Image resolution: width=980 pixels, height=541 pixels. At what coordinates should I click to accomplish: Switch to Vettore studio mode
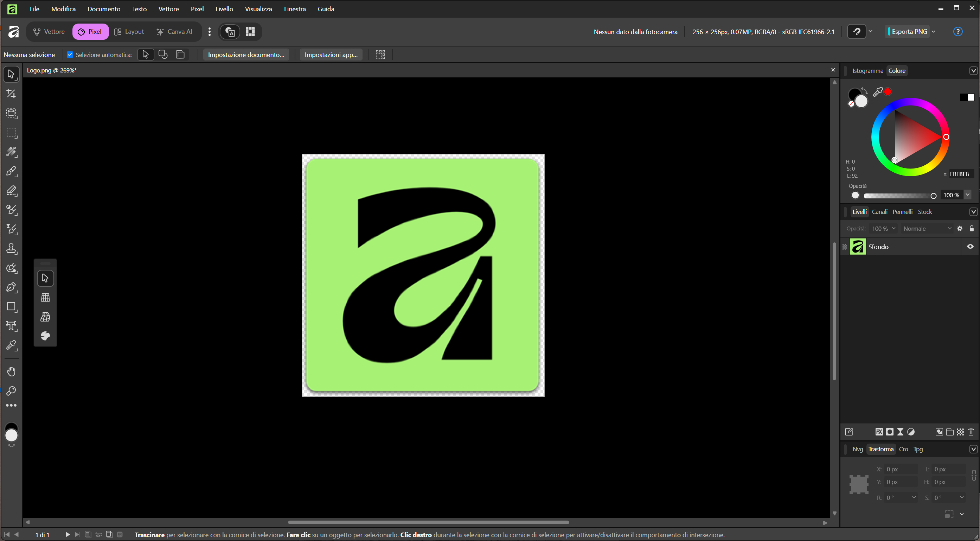[49, 32]
